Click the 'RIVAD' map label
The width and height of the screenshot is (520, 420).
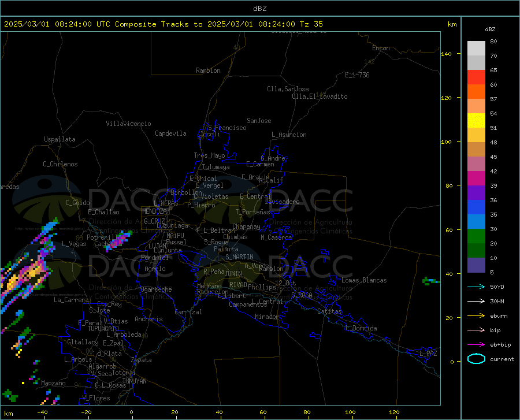(x=238, y=285)
